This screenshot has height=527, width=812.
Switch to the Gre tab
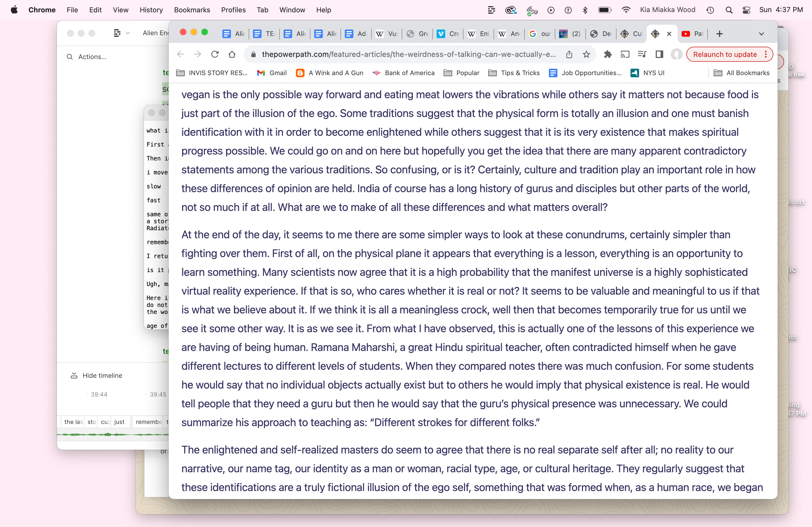pos(418,34)
